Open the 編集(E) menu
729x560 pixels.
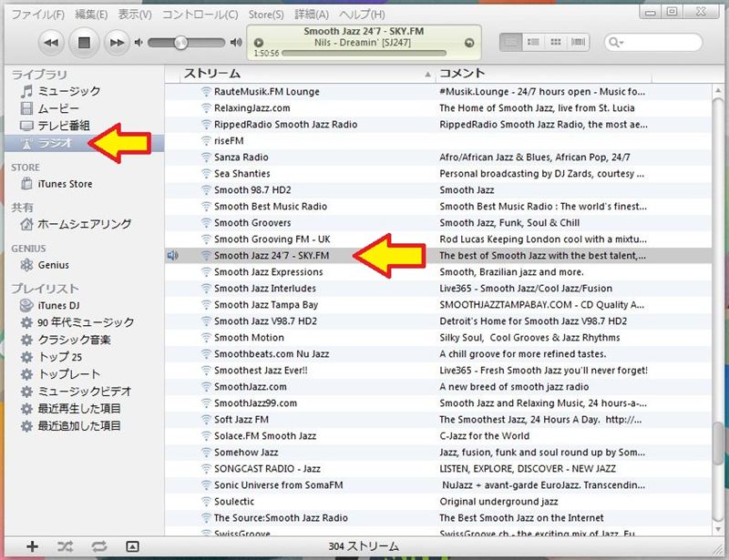click(91, 15)
